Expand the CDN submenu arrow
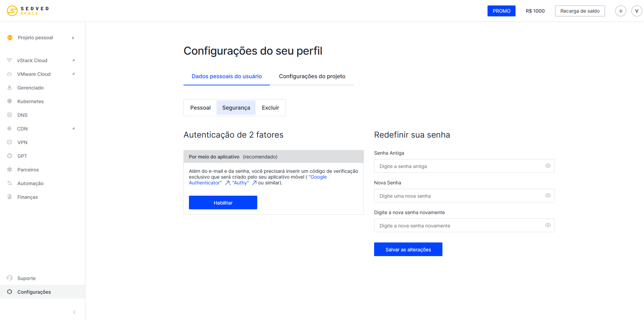This screenshot has height=321, width=644. click(73, 128)
